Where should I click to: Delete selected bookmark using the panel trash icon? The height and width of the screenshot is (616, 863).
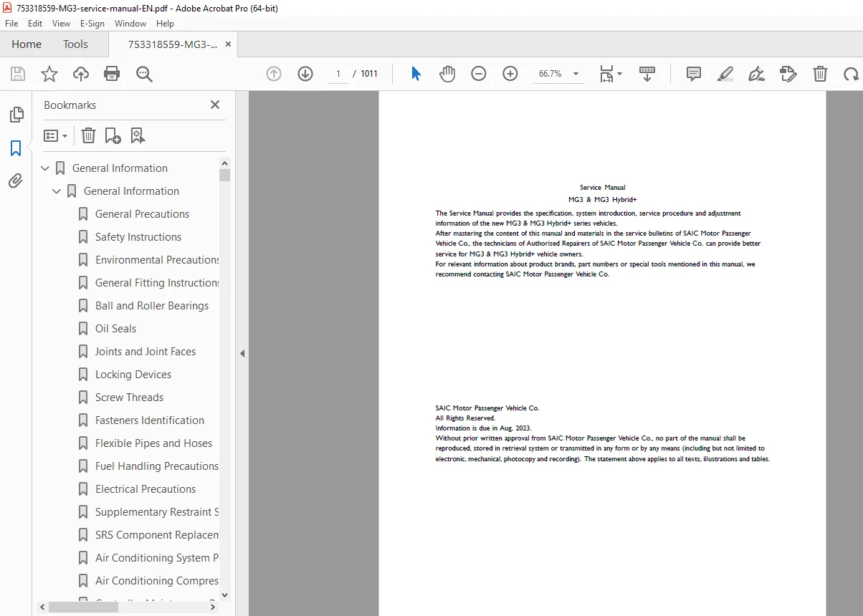[88, 135]
